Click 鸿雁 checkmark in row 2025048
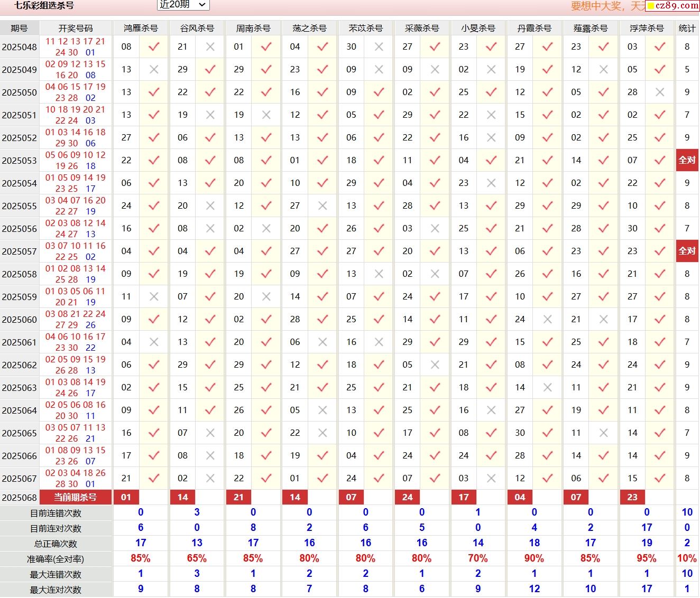 coord(154,46)
